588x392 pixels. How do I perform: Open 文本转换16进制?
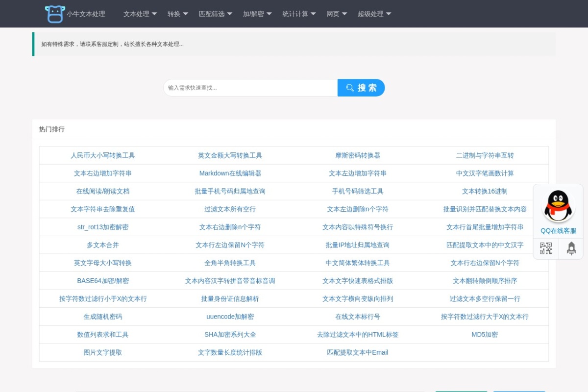(x=485, y=191)
